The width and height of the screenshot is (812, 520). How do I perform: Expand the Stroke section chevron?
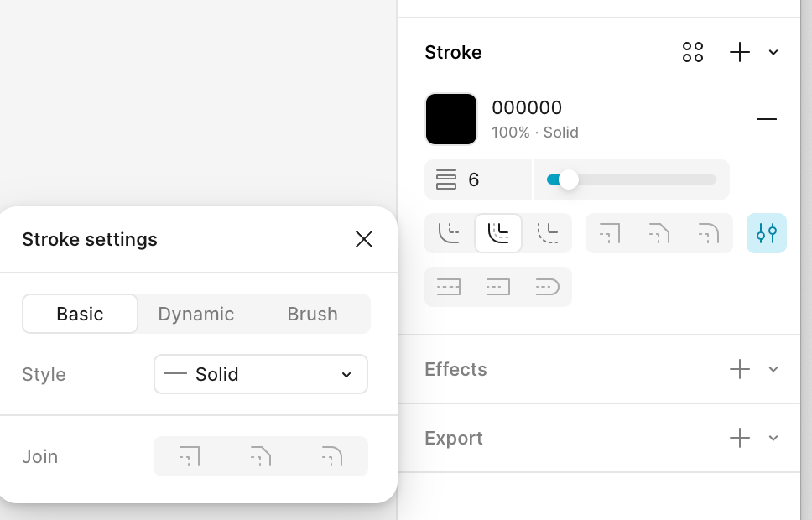click(x=773, y=52)
